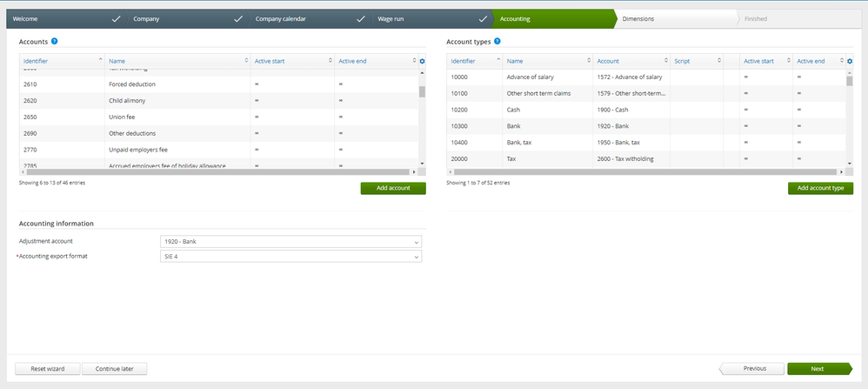Open Accounts table column settings gear
This screenshot has height=389, width=868.
[x=422, y=61]
